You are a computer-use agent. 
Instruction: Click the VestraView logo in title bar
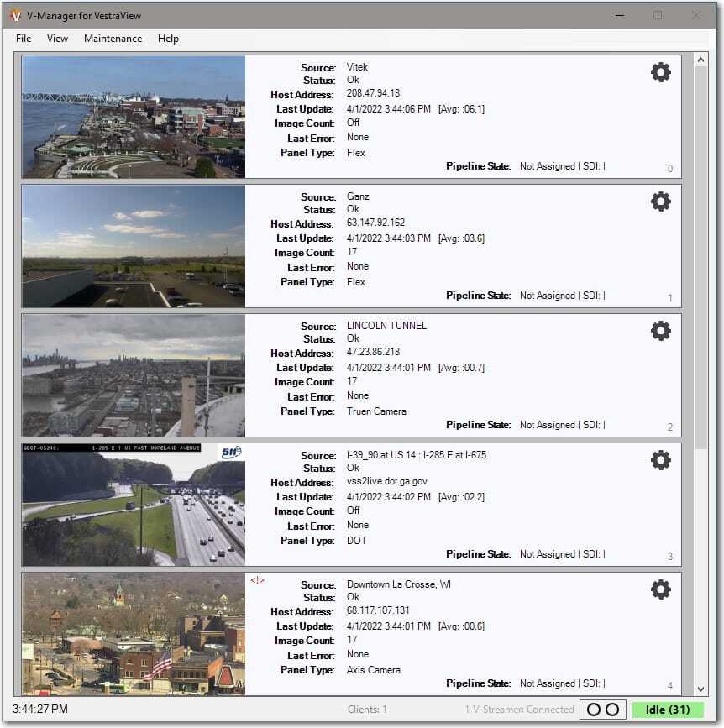tap(15, 16)
